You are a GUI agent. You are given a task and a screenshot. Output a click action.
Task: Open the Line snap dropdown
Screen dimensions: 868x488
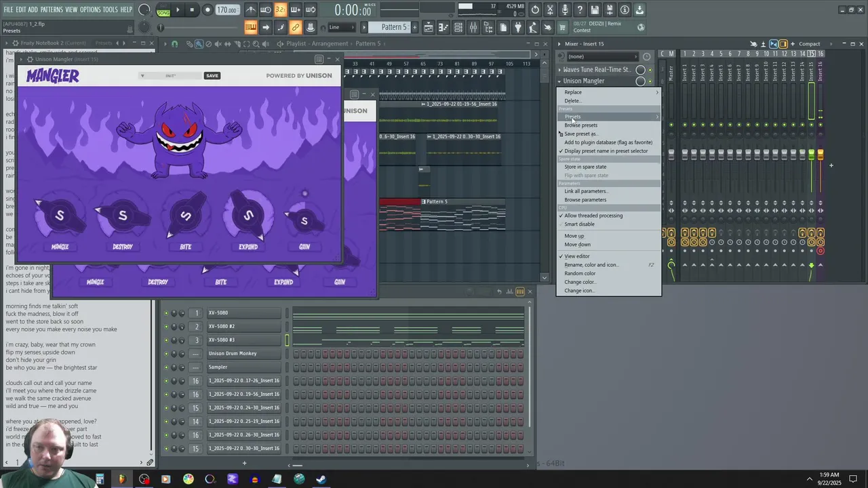[341, 28]
